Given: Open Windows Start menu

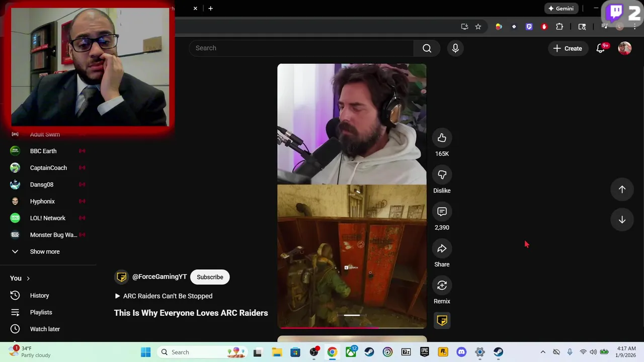Looking at the screenshot, I should click(x=145, y=352).
